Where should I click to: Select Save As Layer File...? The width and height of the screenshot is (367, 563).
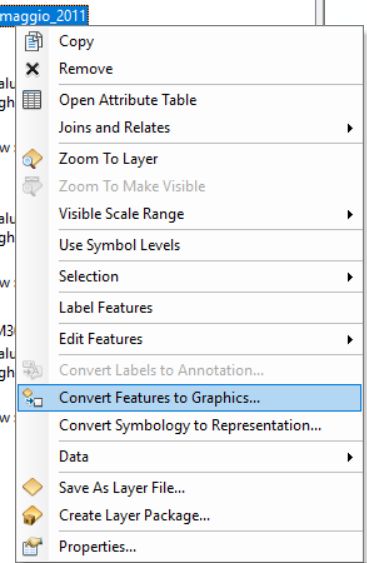pyautogui.click(x=190, y=488)
